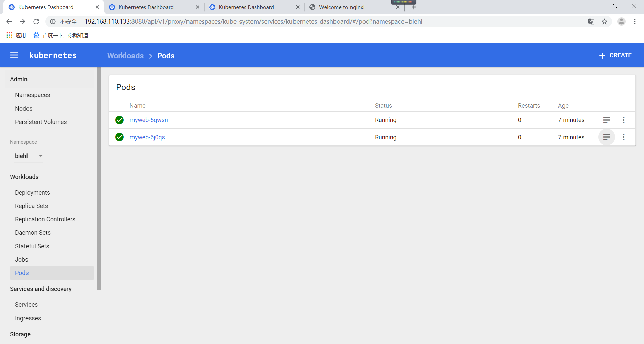Open the hamburger navigation menu
This screenshot has width=644, height=344.
(x=14, y=55)
